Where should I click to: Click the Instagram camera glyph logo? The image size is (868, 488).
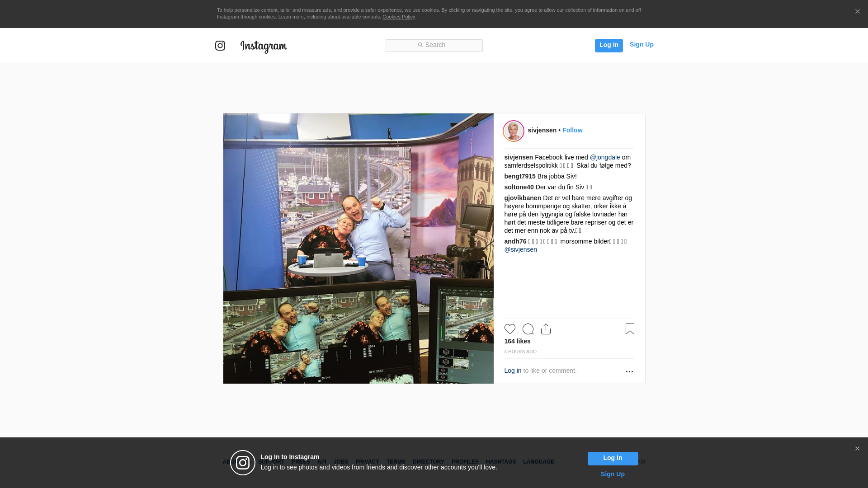(220, 46)
